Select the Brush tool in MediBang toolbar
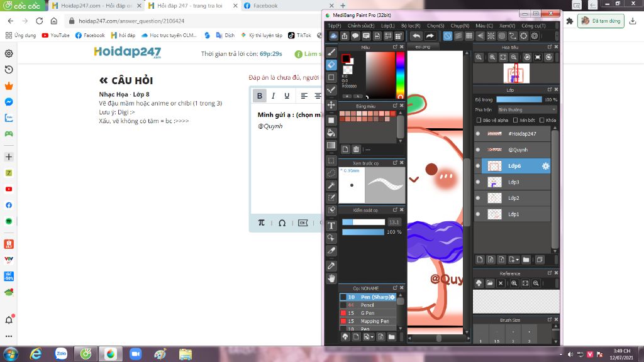The image size is (644, 362). click(x=331, y=52)
